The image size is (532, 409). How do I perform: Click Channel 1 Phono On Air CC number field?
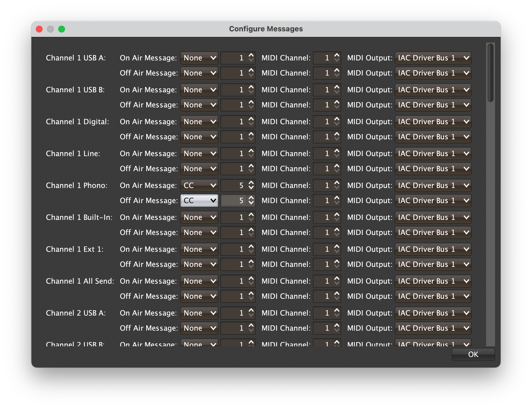pos(234,185)
